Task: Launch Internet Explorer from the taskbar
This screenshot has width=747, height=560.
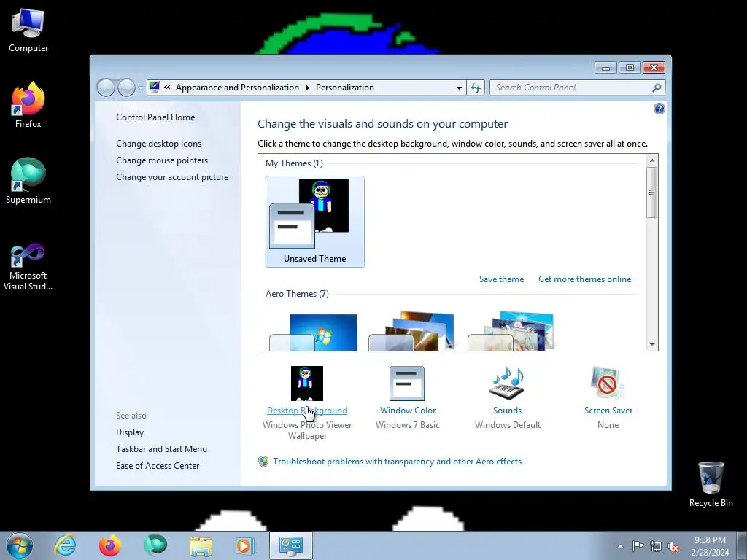Action: (65, 545)
